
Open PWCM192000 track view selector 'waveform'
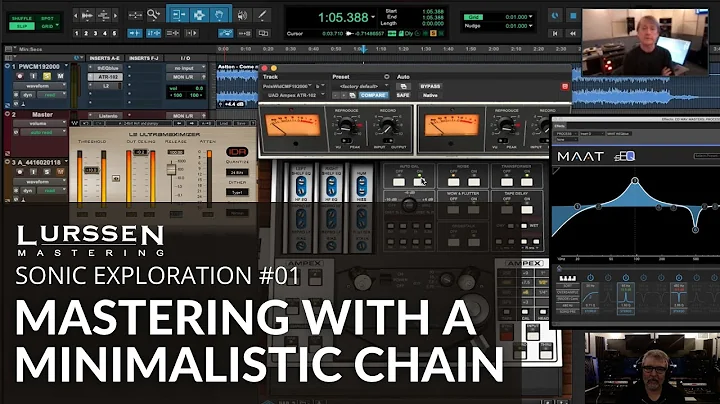coord(39,86)
